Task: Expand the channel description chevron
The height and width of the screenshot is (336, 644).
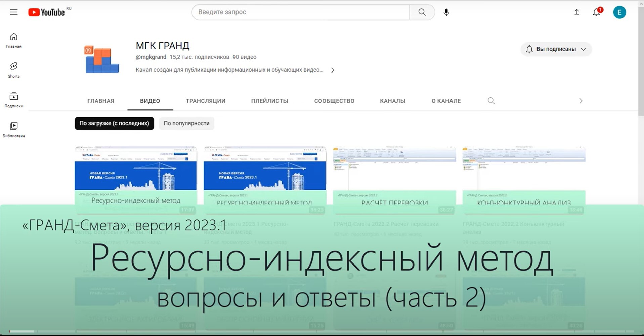Action: point(333,70)
